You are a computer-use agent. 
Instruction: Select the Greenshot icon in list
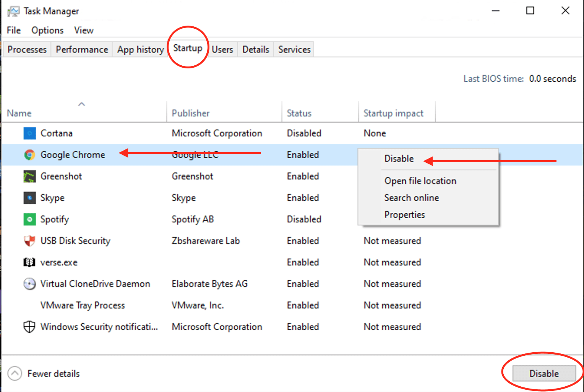pyautogui.click(x=29, y=177)
